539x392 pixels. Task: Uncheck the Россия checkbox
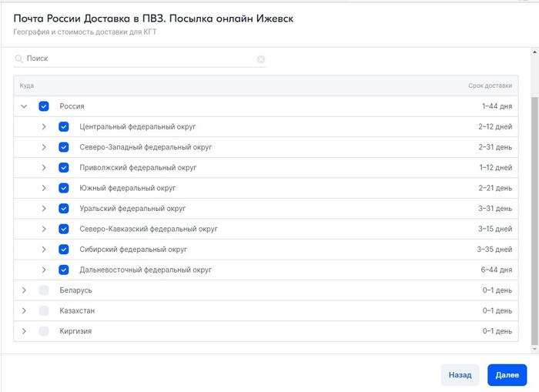(44, 106)
